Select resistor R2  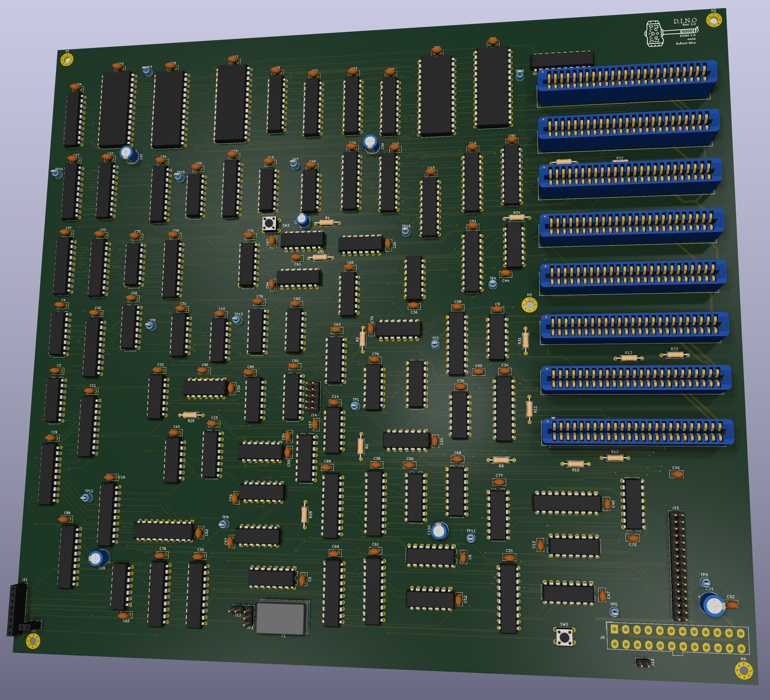360,446
